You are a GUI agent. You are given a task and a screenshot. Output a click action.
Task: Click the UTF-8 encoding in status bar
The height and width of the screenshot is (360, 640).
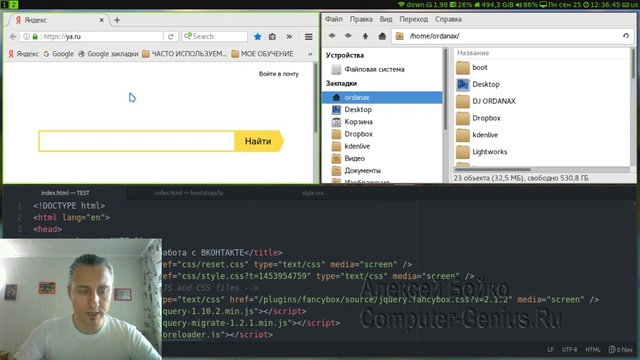coord(569,350)
